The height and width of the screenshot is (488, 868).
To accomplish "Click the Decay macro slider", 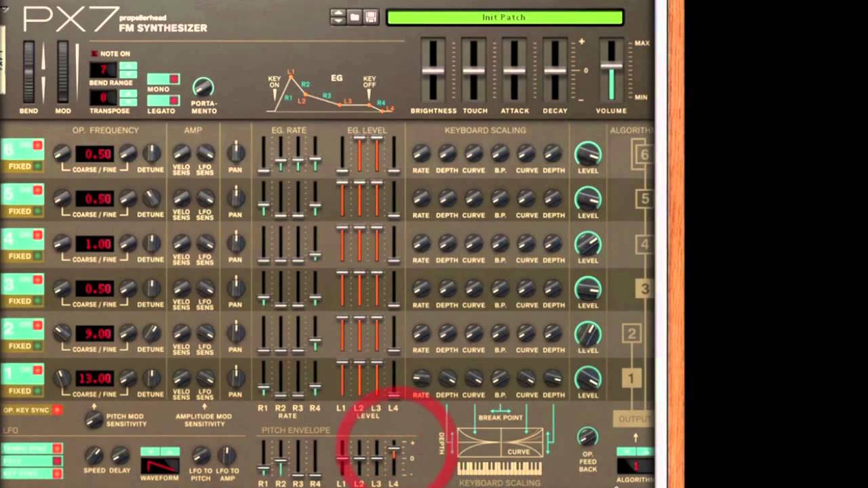I will tap(555, 70).
